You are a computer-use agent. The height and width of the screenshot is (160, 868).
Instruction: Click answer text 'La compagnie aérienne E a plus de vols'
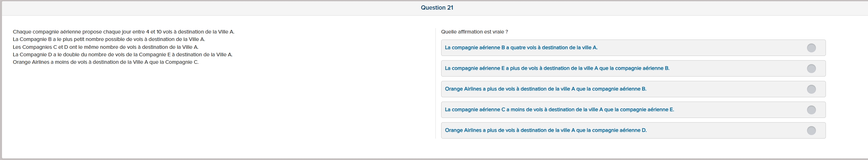click(x=557, y=68)
